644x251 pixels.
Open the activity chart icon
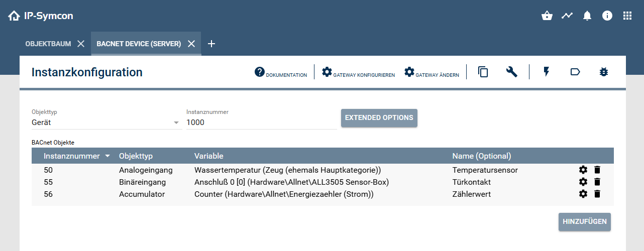click(x=567, y=16)
